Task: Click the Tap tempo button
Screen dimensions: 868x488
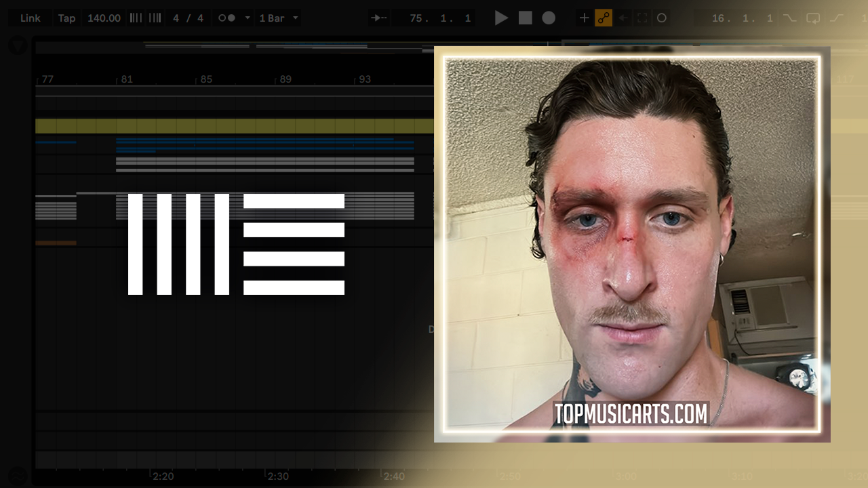Action: click(x=66, y=18)
